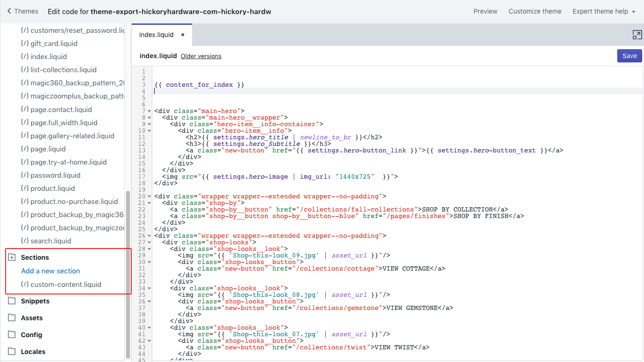Expand the Snippets folder

(x=35, y=301)
